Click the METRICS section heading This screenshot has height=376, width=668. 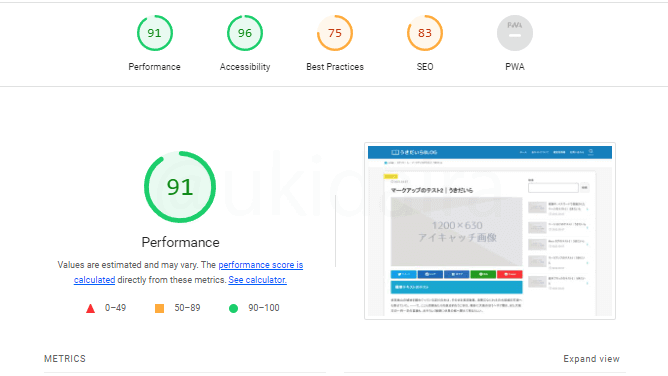point(65,359)
